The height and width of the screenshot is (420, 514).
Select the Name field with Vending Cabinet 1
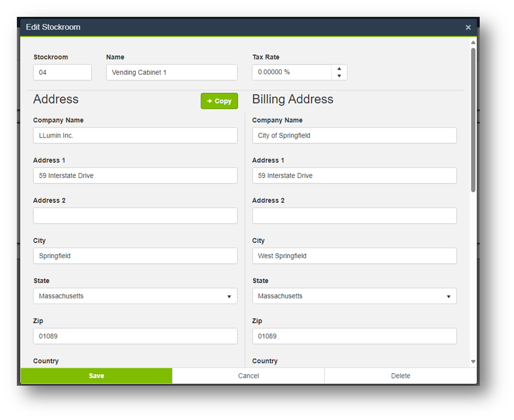171,72
